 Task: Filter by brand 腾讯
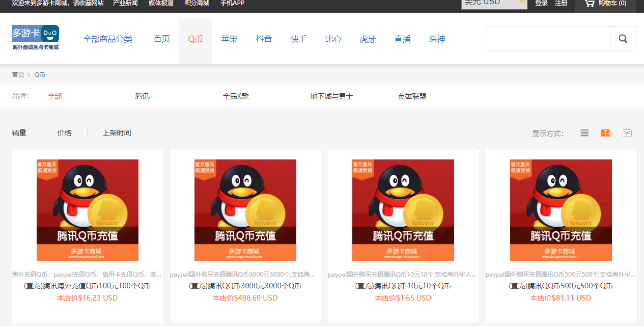[x=143, y=96]
